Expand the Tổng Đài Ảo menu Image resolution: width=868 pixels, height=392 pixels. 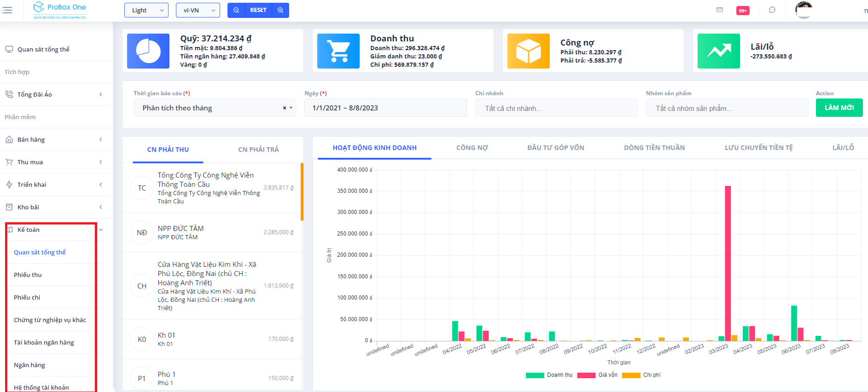(x=56, y=94)
